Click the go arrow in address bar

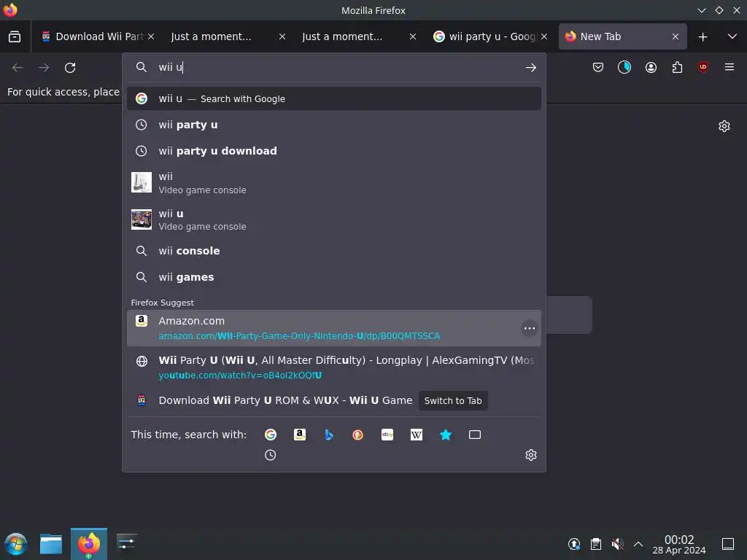(x=531, y=68)
